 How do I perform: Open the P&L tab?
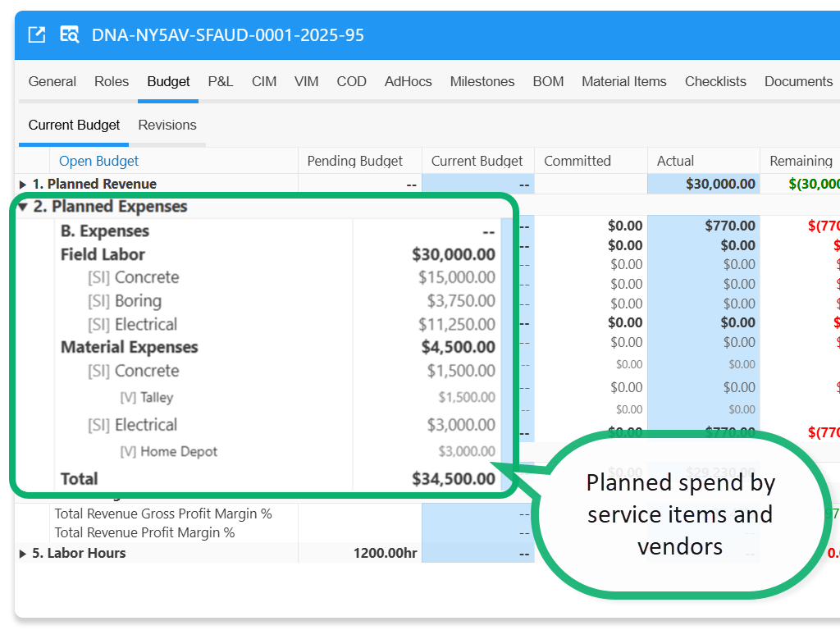[x=221, y=81]
